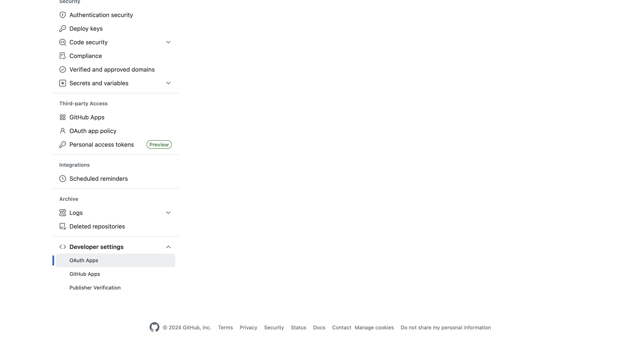Open the Terms footer link
The image size is (644, 350).
point(225,327)
